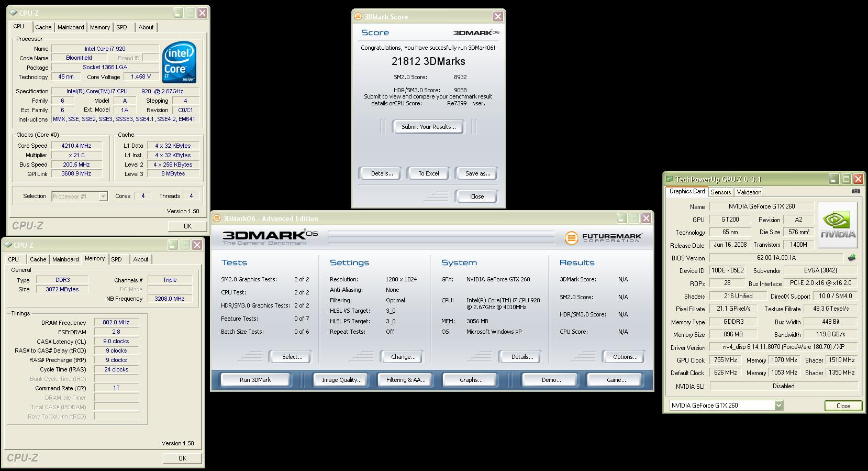Launch Game button in 3DMark06
This screenshot has width=868, height=471.
[616, 380]
